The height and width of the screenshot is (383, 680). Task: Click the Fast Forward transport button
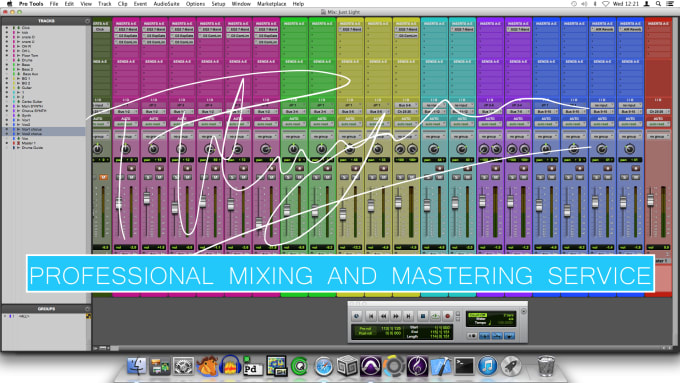tap(396, 316)
